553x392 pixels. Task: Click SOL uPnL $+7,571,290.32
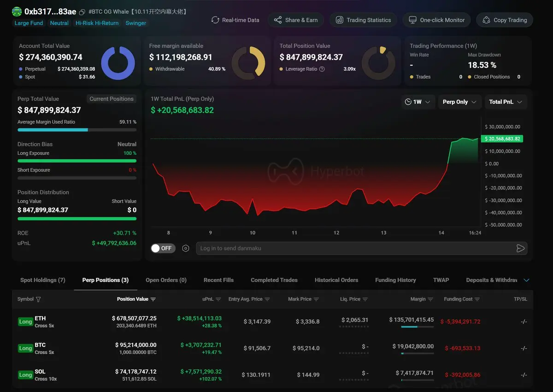click(201, 372)
